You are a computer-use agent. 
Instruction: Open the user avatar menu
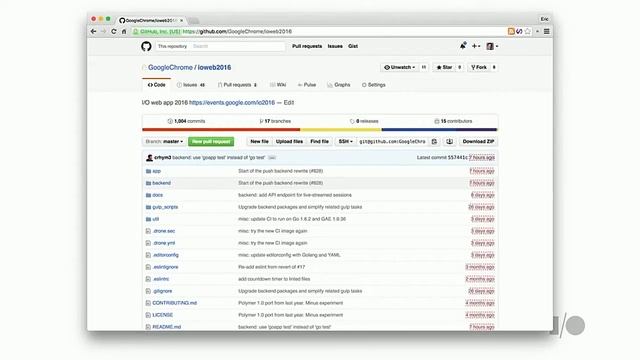coord(492,46)
